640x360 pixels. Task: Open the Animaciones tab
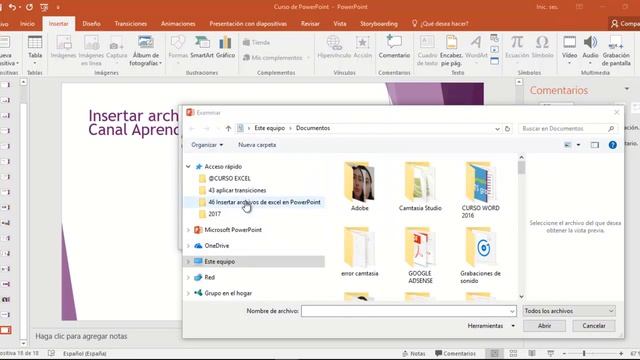(x=178, y=24)
